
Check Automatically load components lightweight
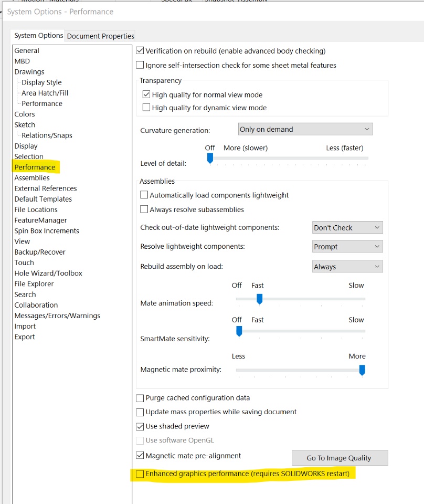pos(144,195)
